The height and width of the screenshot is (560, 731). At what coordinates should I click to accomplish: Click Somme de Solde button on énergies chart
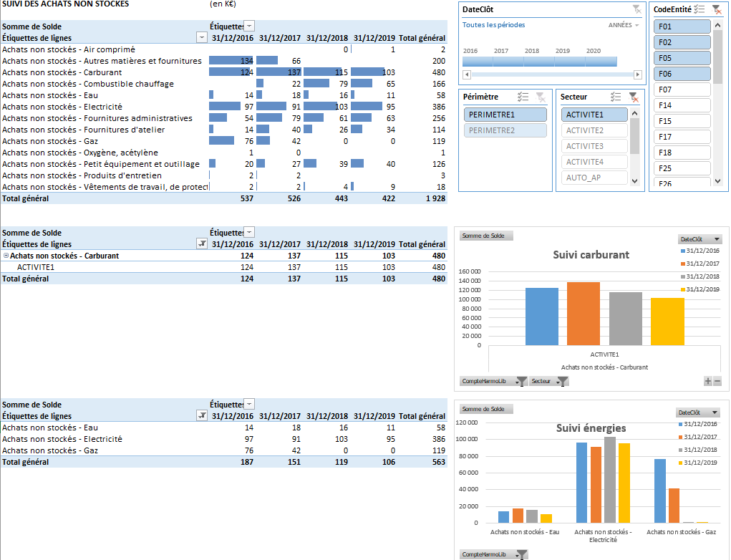pos(486,409)
